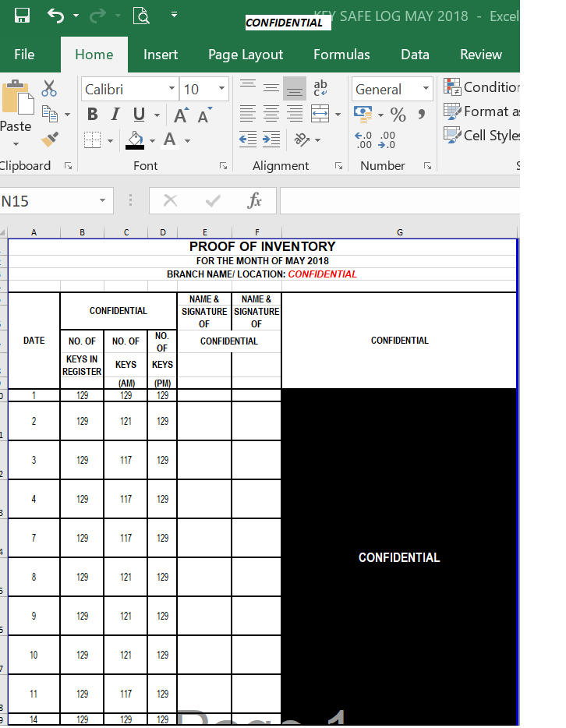Undo the last action
The height and width of the screenshot is (728, 566).
coord(55,16)
